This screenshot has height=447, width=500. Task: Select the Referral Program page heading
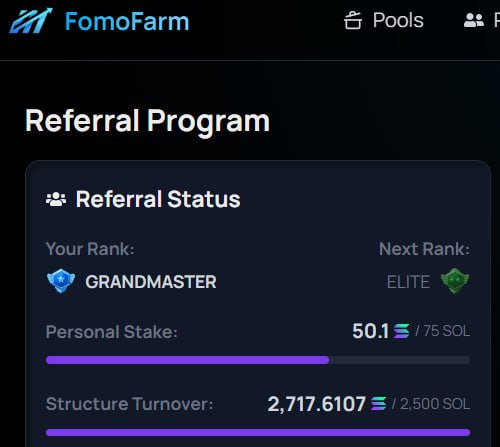[147, 122]
